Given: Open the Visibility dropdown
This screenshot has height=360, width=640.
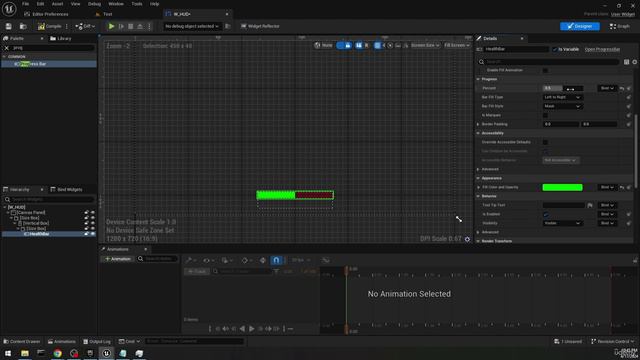Looking at the screenshot, I should 562,223.
